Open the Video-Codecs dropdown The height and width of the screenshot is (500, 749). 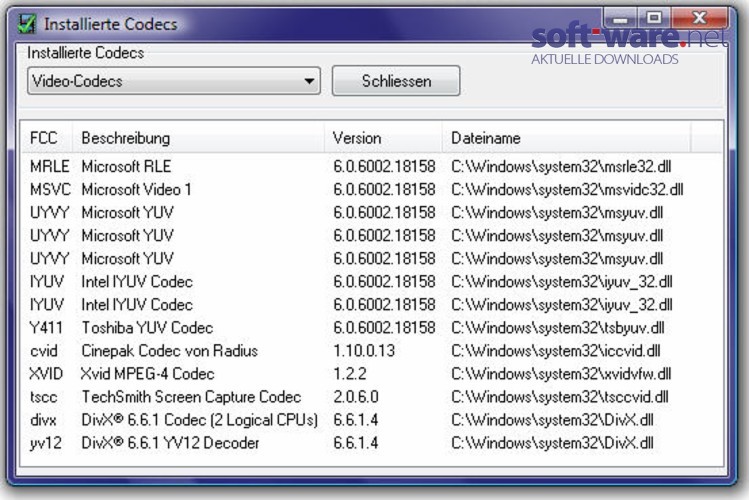(x=174, y=81)
